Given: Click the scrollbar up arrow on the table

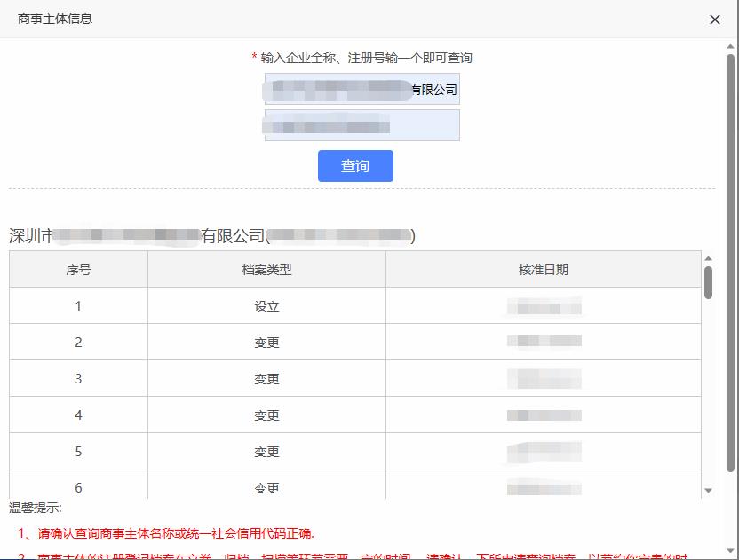Looking at the screenshot, I should (x=709, y=258).
